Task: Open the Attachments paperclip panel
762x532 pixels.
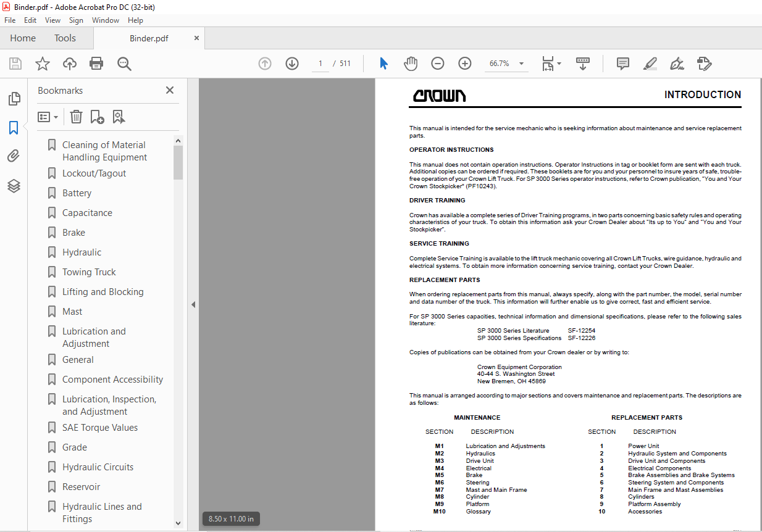Action: pyautogui.click(x=14, y=156)
